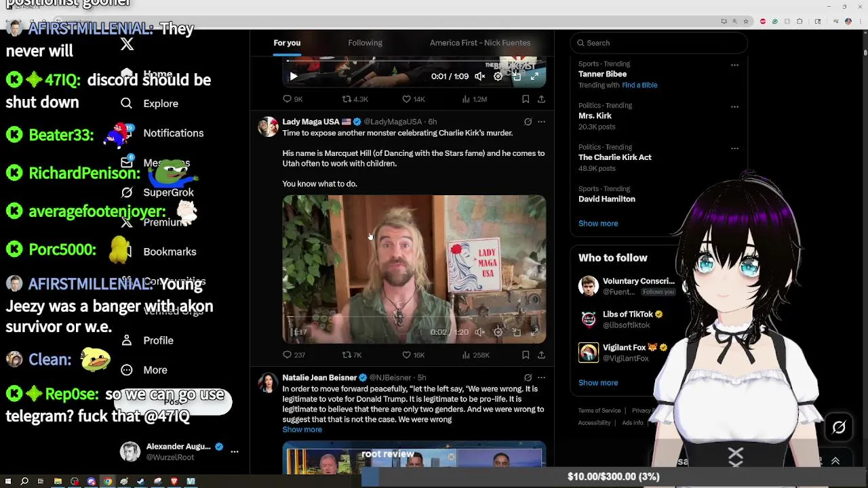
Task: Bookmark the Lady Maga USA post
Action: click(x=526, y=354)
